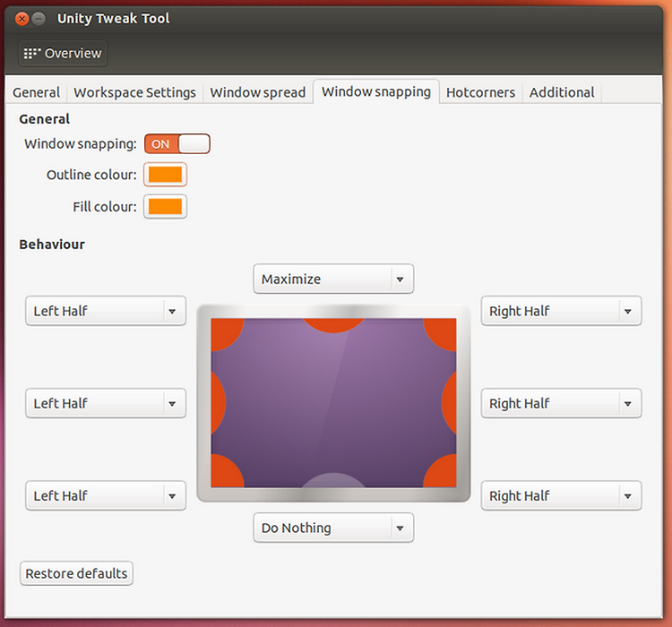Switch to the General tab

[37, 92]
